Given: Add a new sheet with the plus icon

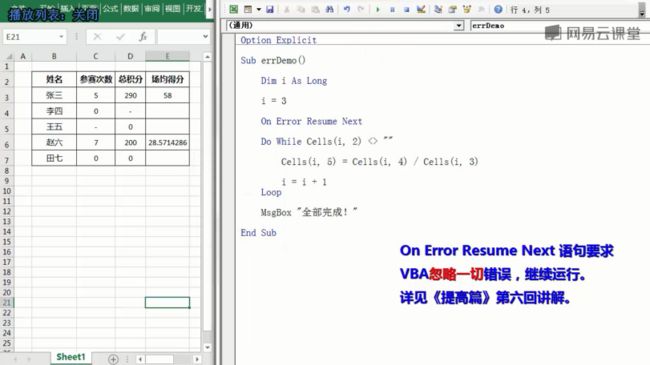Looking at the screenshot, I should tap(113, 359).
